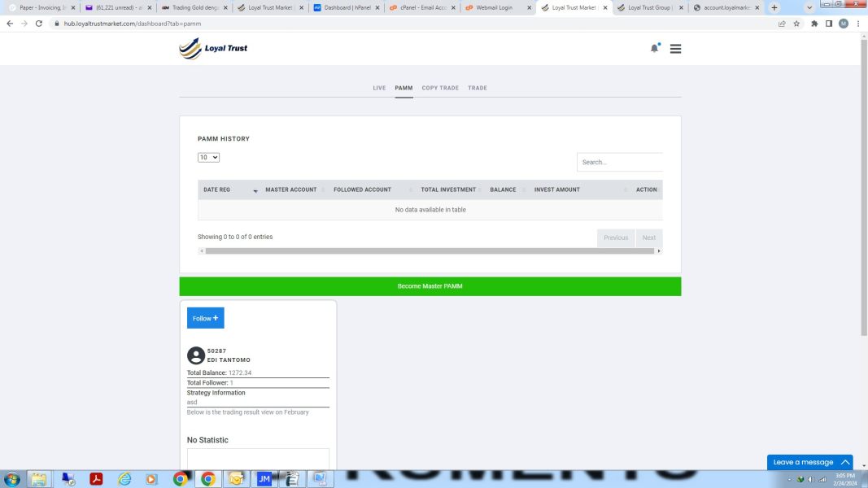Click the blue Follow button
This screenshot has width=868, height=488.
[x=205, y=318]
